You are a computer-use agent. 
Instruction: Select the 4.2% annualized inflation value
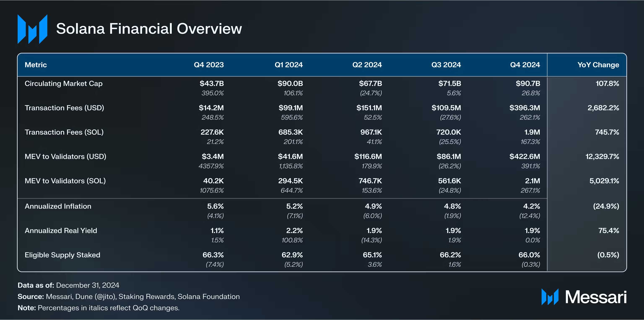click(531, 206)
